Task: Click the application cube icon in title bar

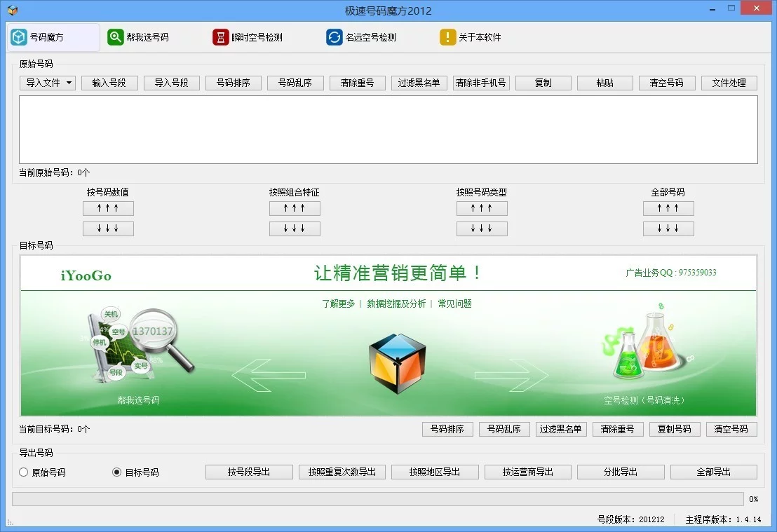Action: pos(13,10)
